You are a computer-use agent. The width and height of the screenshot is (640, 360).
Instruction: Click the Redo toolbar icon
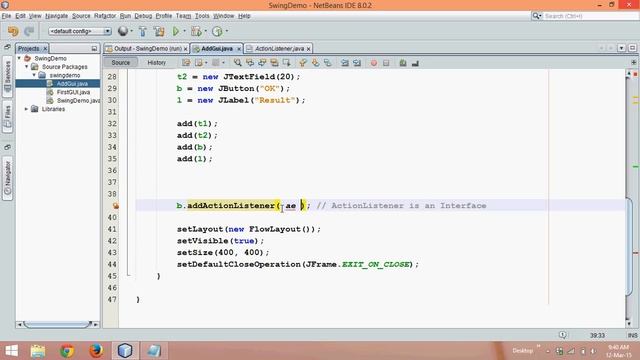[x=29, y=31]
